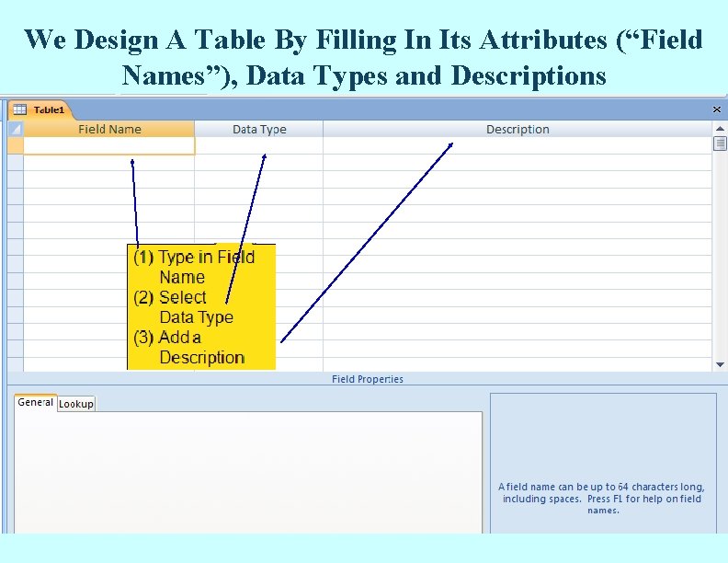This screenshot has height=563, width=728.
Task: Click the empty General properties pane
Action: click(248, 473)
